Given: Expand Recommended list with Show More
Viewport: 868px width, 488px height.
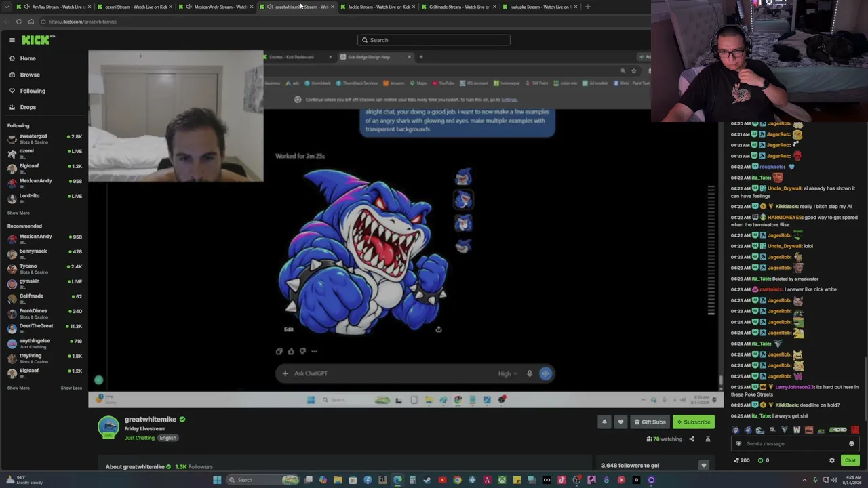Looking at the screenshot, I should (18, 388).
